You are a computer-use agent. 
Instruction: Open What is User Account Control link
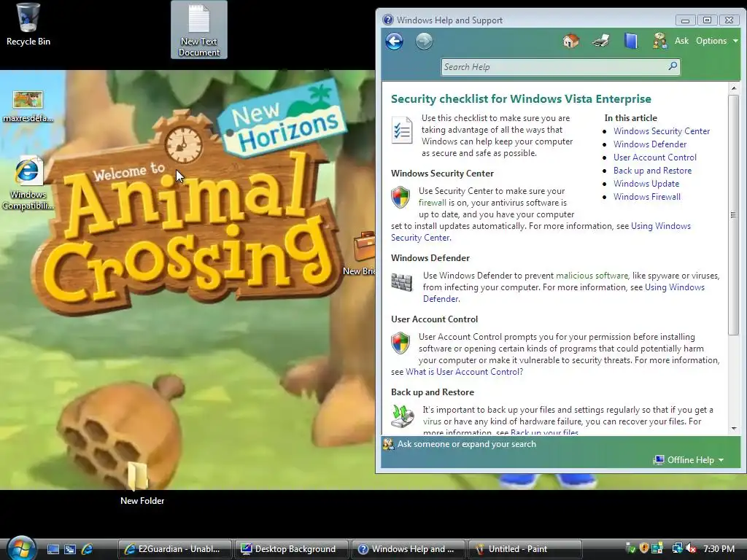(x=464, y=372)
